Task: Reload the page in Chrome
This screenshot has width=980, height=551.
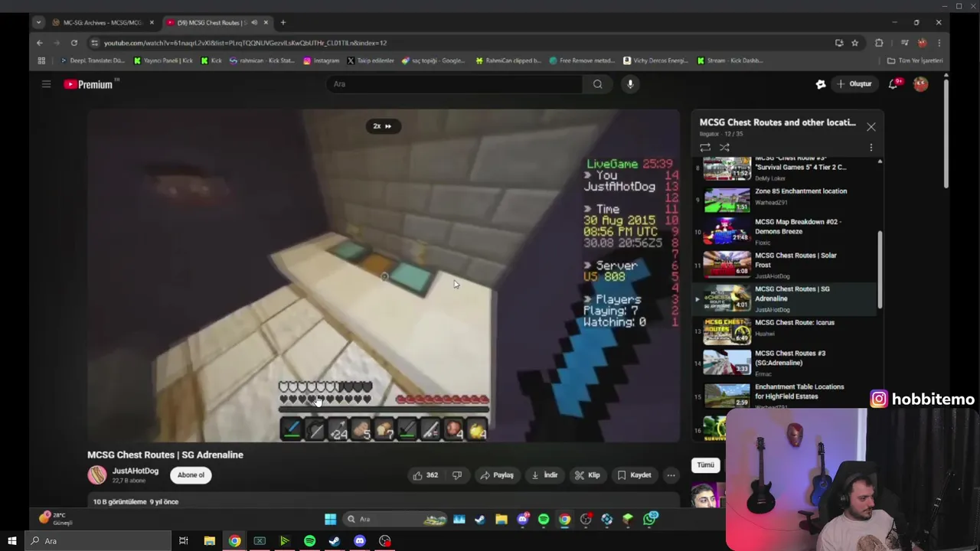Action: pyautogui.click(x=74, y=43)
